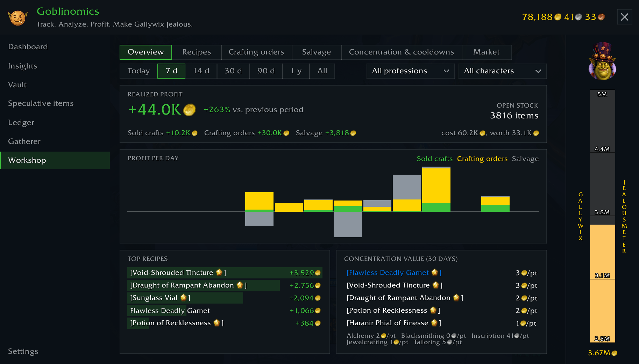Screen dimensions: 639x364
Task: Select the Today time range
Action: point(139,71)
